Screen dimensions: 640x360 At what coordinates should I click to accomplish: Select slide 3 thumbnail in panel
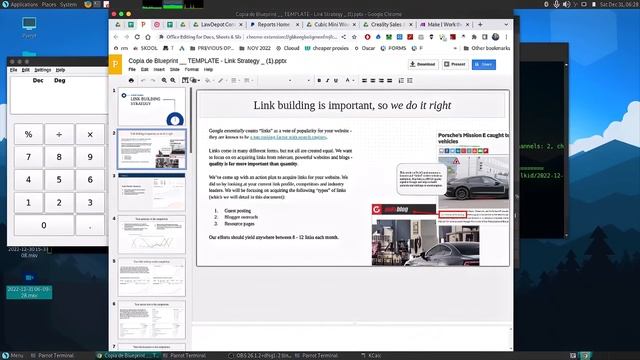tap(151, 192)
